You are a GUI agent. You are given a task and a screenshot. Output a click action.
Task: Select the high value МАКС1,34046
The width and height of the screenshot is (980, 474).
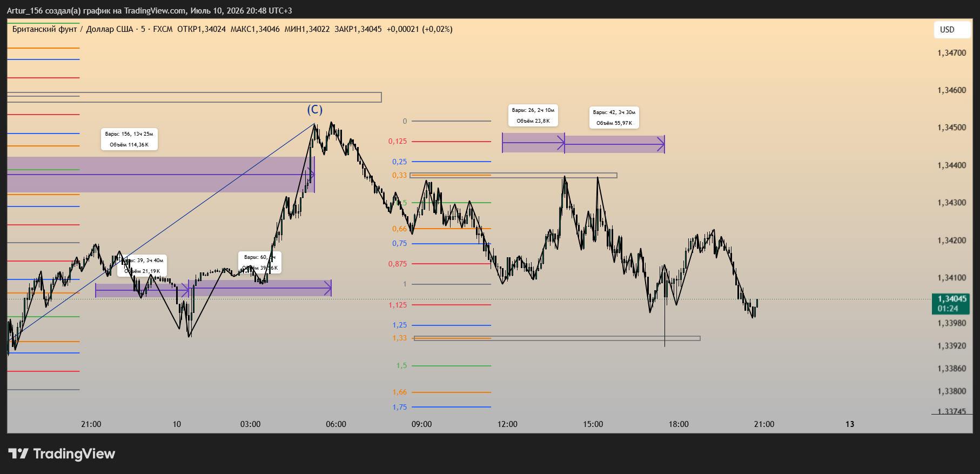(x=255, y=29)
